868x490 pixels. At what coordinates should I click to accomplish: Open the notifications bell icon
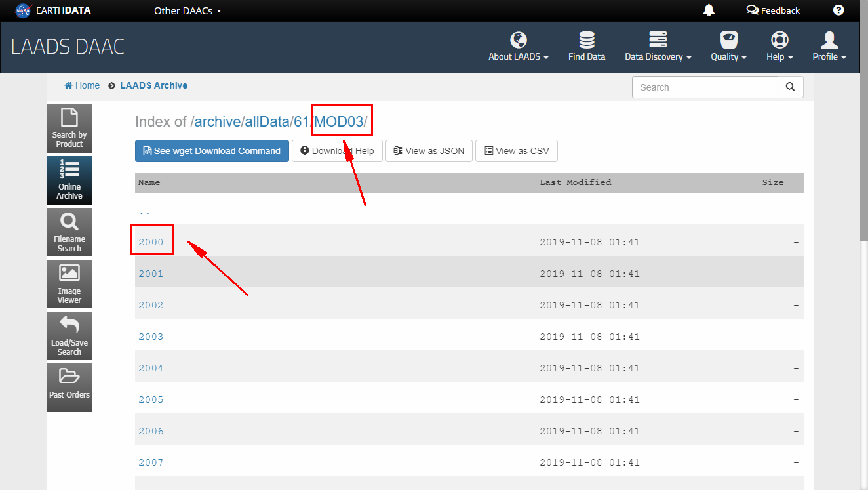[709, 10]
